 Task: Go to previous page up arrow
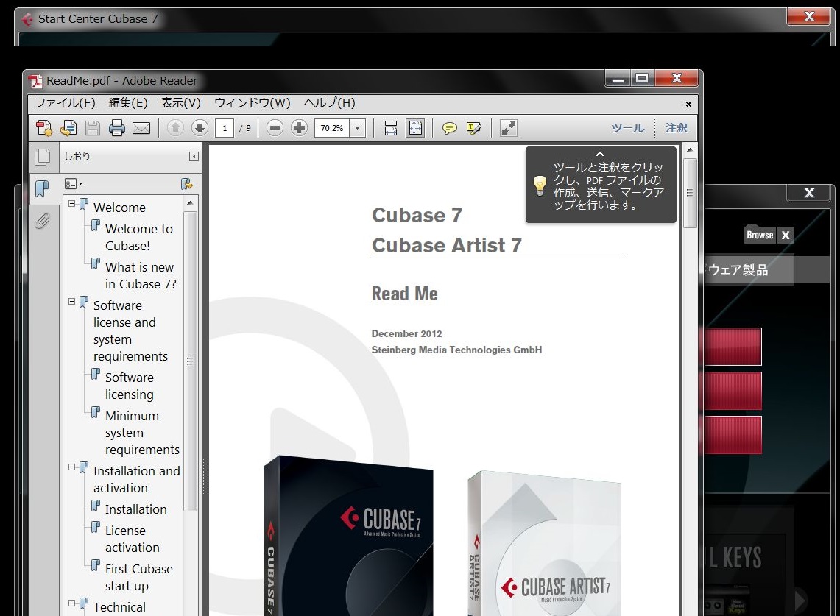(175, 128)
